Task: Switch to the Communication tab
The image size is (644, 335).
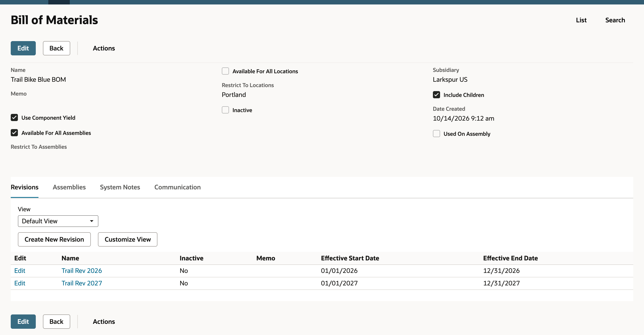Action: (177, 187)
